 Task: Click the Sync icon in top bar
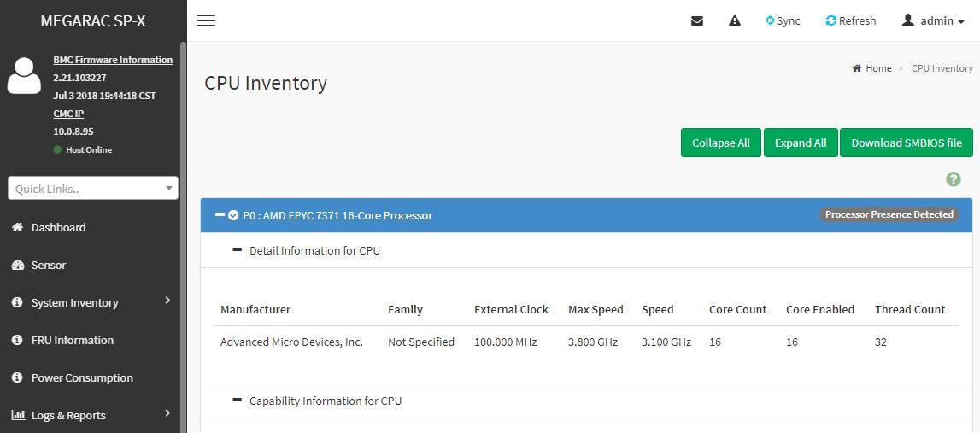[x=771, y=20]
